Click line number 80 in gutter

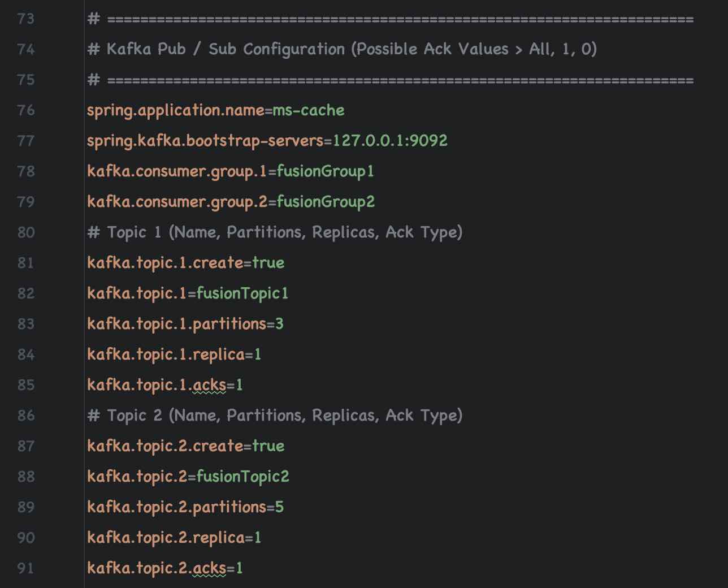(25, 232)
